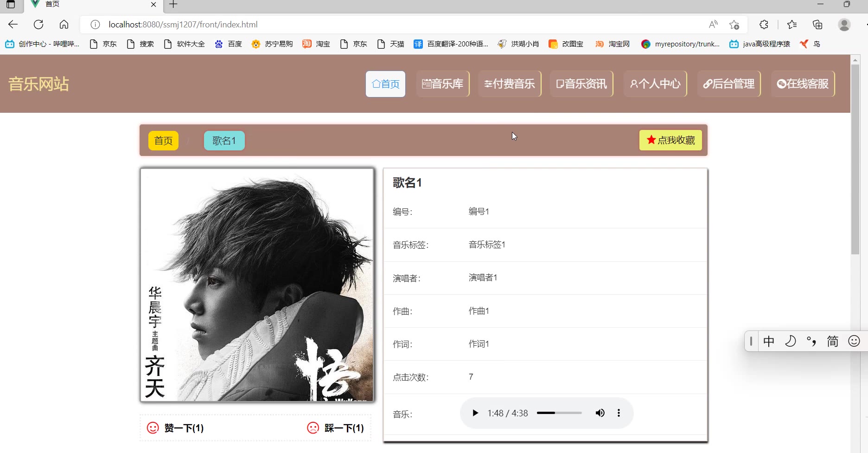The image size is (868, 453).
Task: Click the album cover image
Action: pyautogui.click(x=257, y=285)
